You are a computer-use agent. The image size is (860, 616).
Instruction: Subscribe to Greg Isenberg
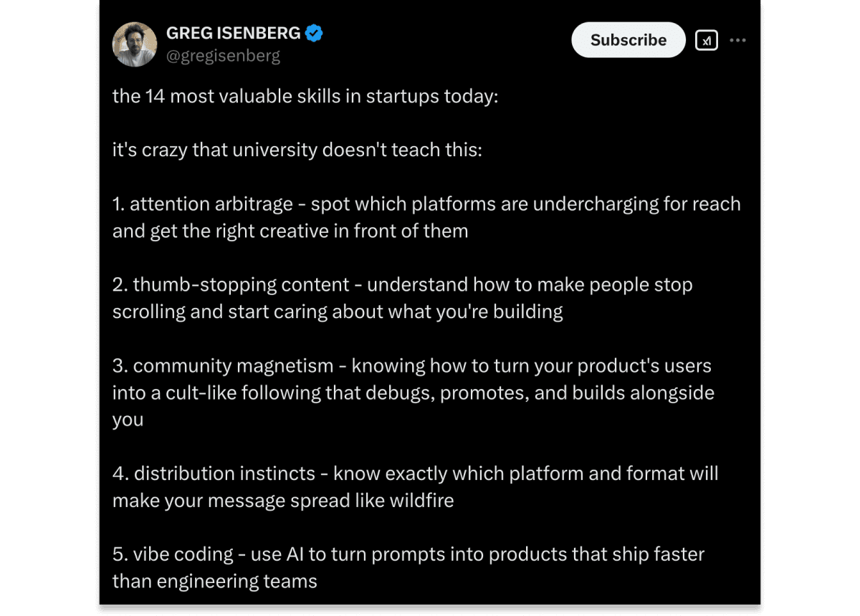[629, 40]
